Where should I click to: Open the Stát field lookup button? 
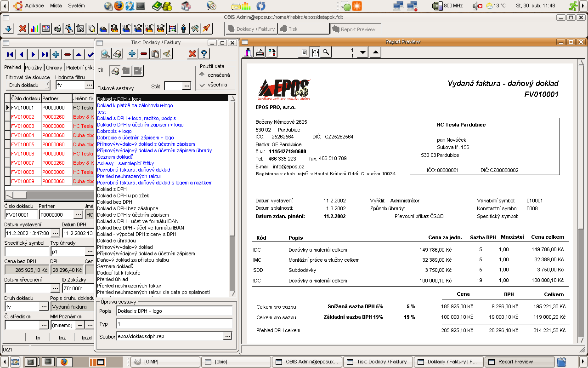pyautogui.click(x=187, y=86)
